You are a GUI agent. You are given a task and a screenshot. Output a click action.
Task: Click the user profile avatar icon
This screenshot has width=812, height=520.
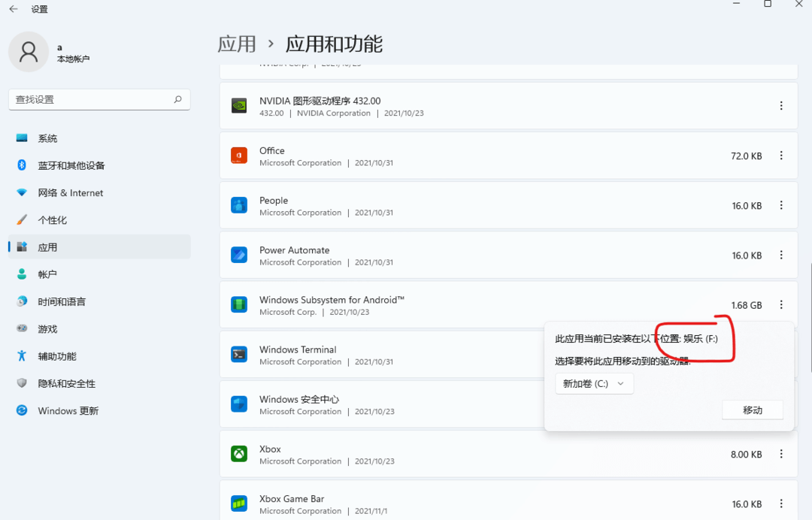[29, 52]
